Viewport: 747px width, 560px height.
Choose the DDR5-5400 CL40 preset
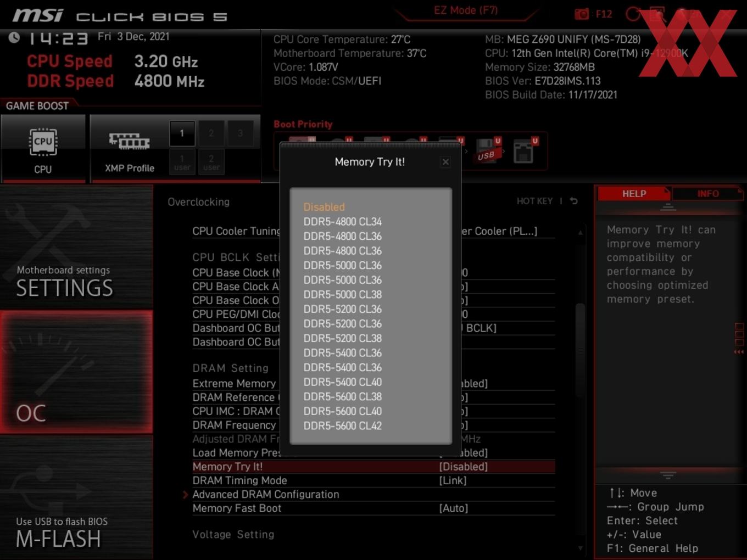tap(343, 382)
